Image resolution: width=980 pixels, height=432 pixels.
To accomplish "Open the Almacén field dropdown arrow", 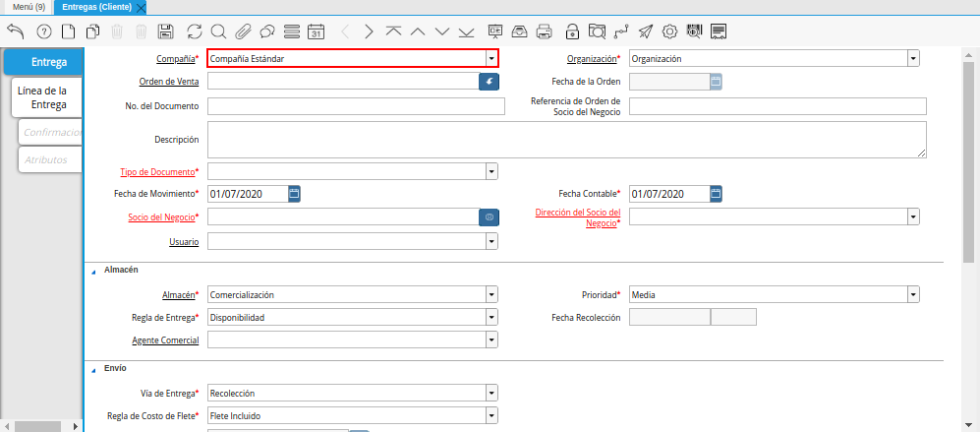I will tap(491, 295).
